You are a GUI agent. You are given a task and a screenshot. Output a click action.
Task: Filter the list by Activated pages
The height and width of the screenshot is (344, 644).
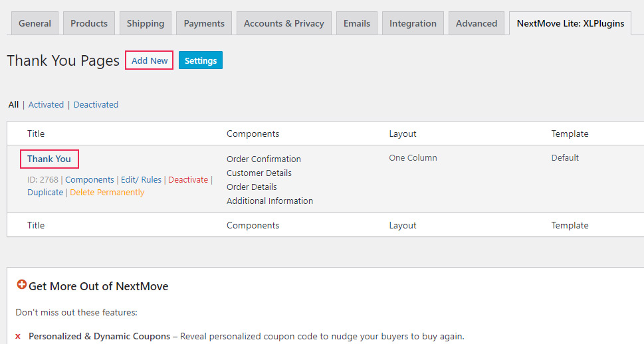[46, 105]
